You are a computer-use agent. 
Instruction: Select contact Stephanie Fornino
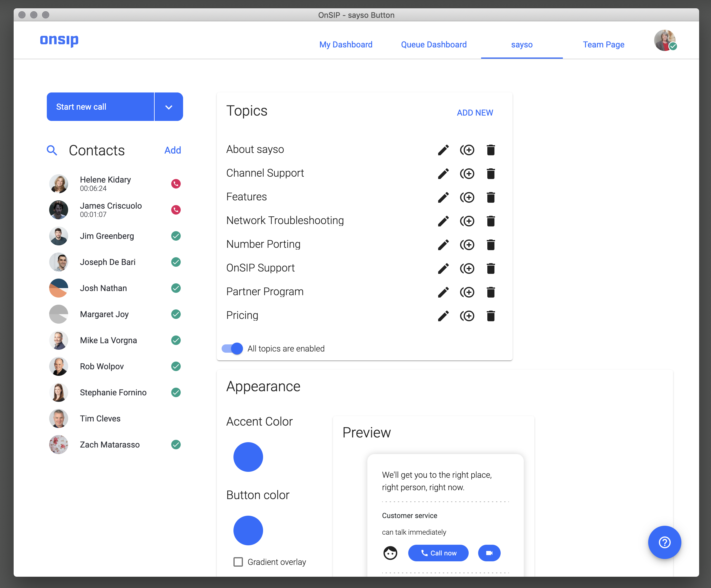coord(115,392)
